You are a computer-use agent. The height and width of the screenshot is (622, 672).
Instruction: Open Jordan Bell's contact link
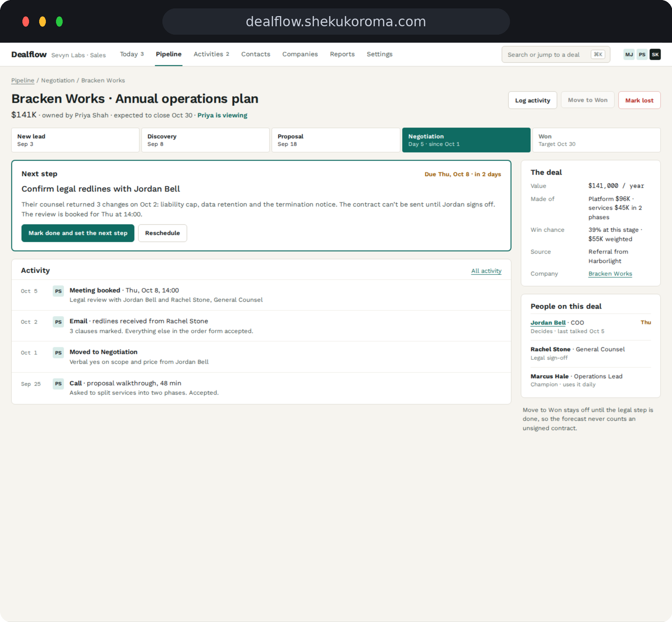548,322
